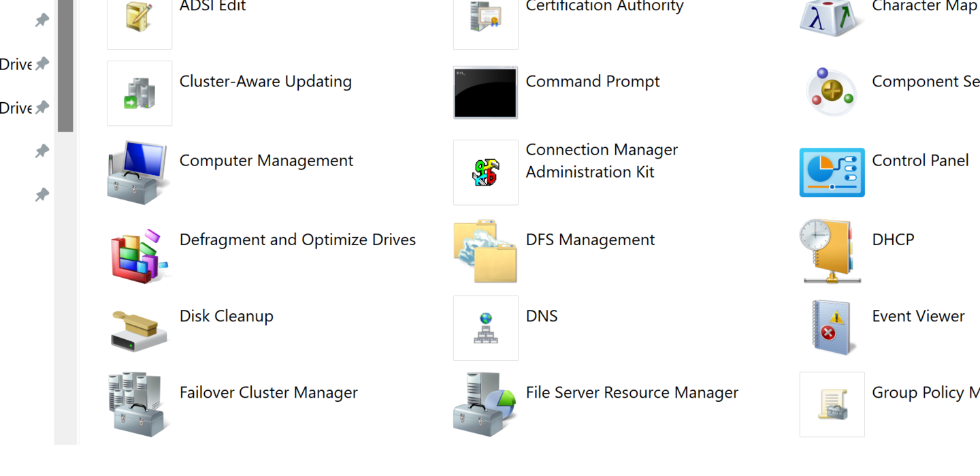The width and height of the screenshot is (980, 476).
Task: Open the Computer Management toolbox icon
Action: [138, 173]
